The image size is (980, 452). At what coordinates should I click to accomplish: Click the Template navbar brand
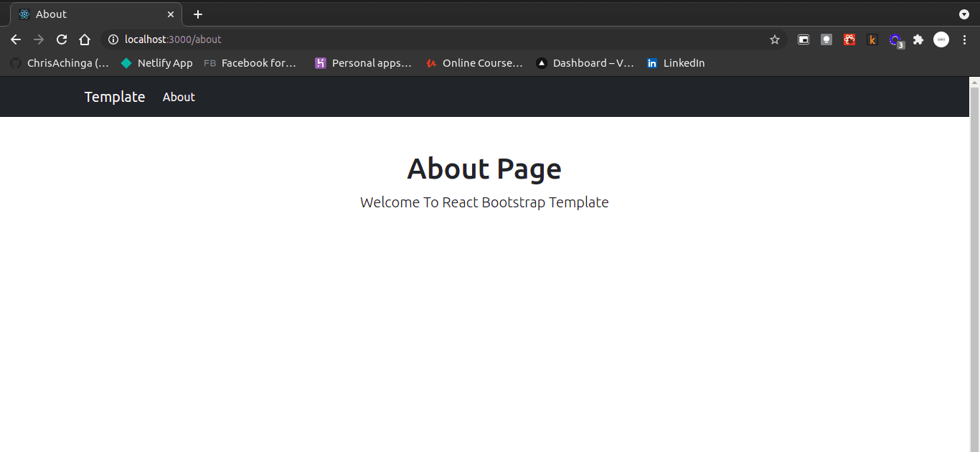click(115, 97)
